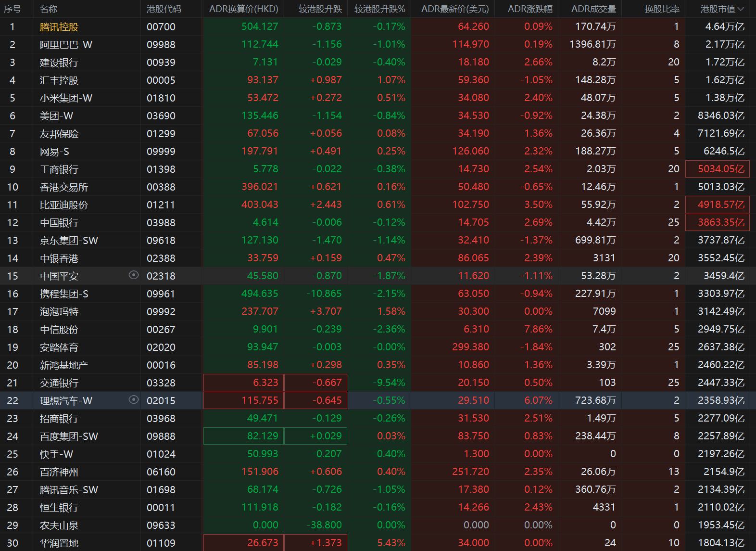
Task: Select 中信股份 stock name
Action: click(x=59, y=330)
